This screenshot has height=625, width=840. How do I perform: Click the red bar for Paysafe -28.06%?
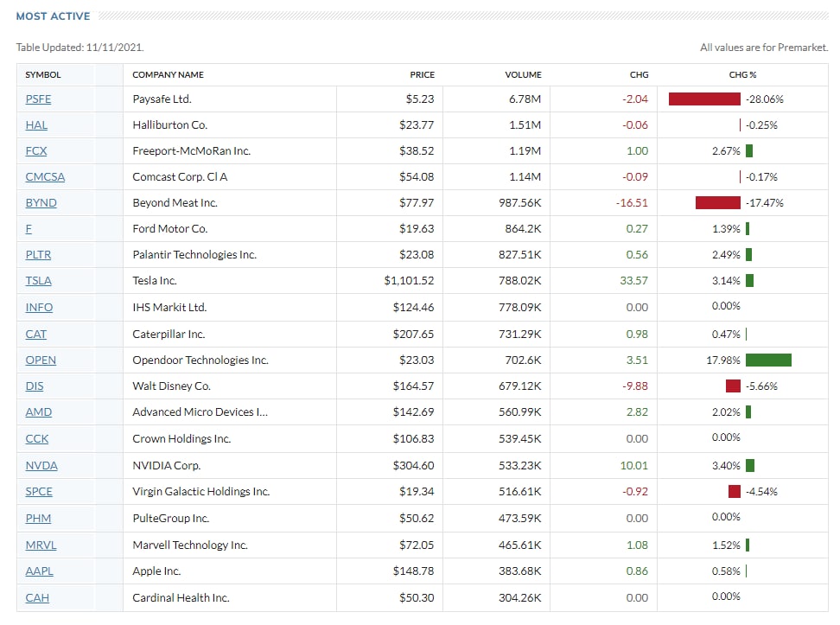point(704,99)
